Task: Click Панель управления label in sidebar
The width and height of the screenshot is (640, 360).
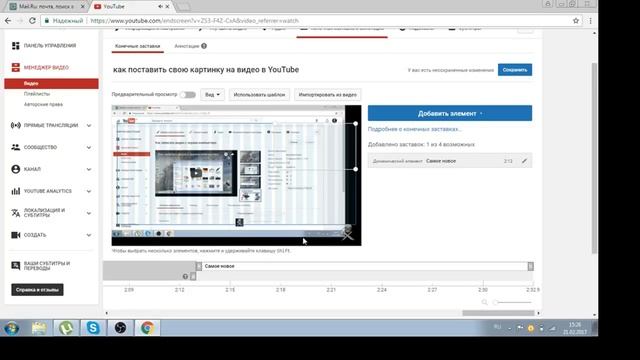Action: point(50,46)
